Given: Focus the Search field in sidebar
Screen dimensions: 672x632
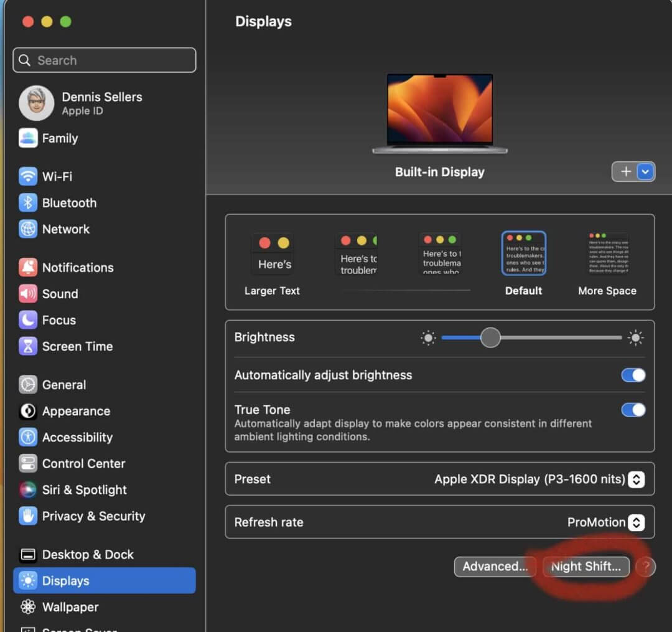Looking at the screenshot, I should pyautogui.click(x=105, y=60).
